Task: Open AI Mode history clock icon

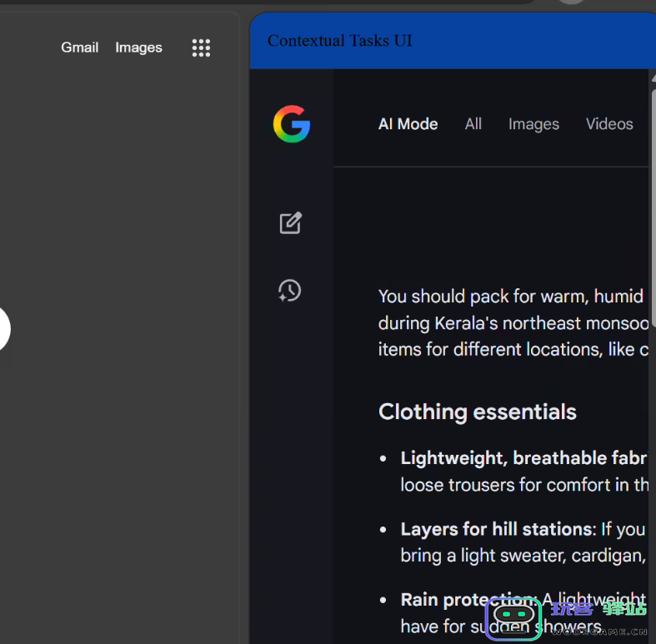Action: click(289, 290)
